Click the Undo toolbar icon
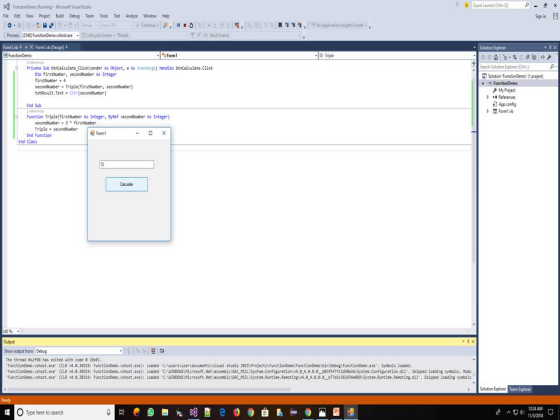The height and width of the screenshot is (420, 560). click(60, 25)
